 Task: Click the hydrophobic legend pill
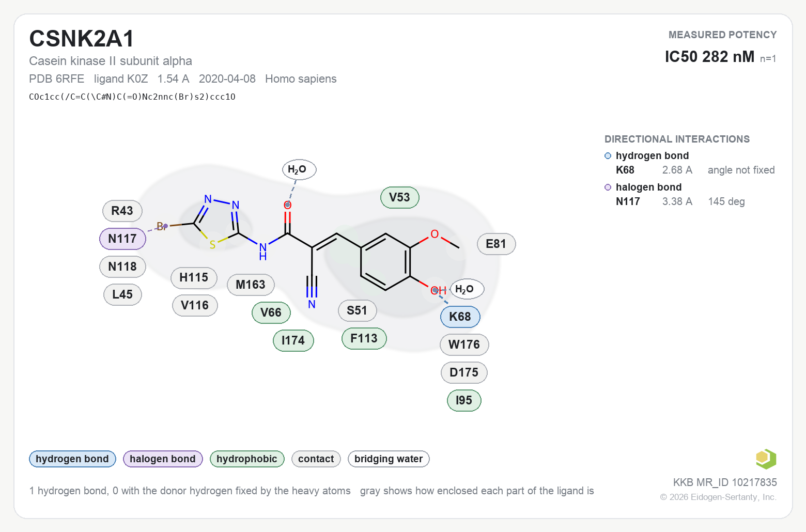[247, 459]
